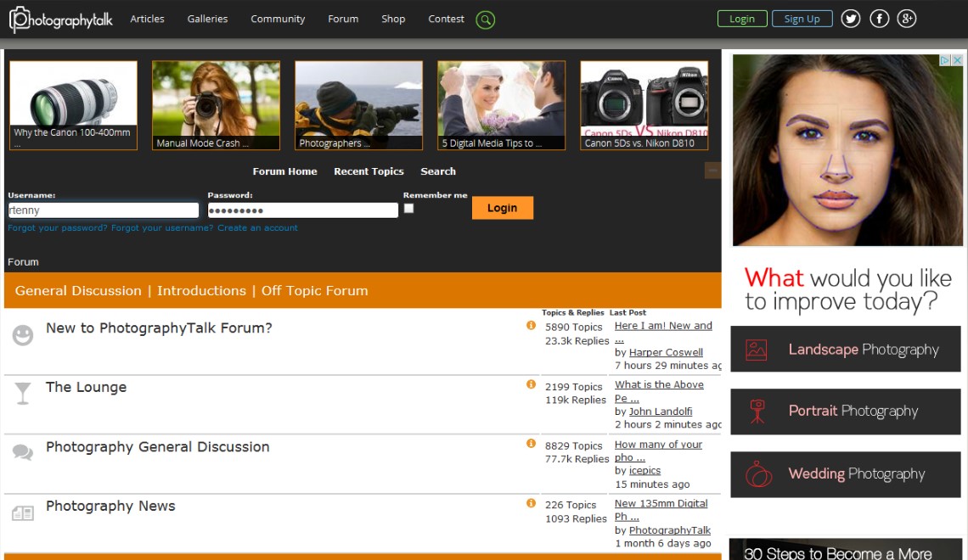Open 5 Digital Media Tips thumbnail
This screenshot has height=560, width=968.
click(501, 105)
